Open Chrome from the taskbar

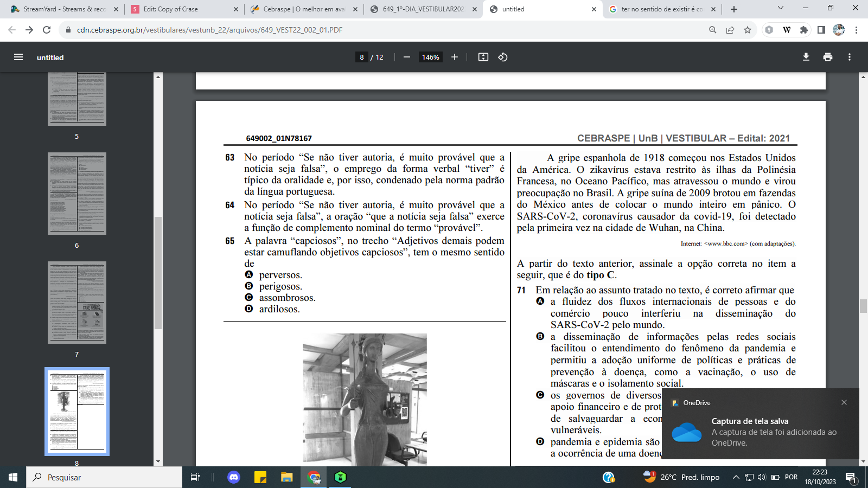pyautogui.click(x=314, y=477)
